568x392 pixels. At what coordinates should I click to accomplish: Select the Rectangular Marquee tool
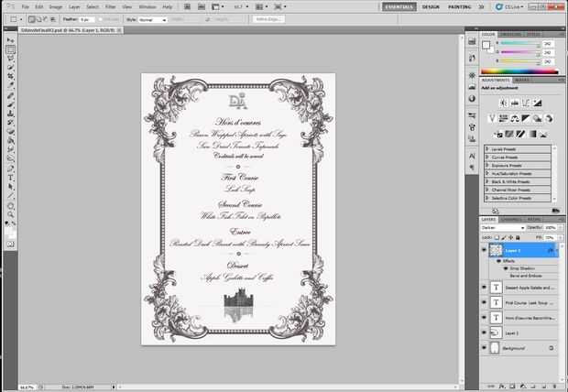pos(11,49)
